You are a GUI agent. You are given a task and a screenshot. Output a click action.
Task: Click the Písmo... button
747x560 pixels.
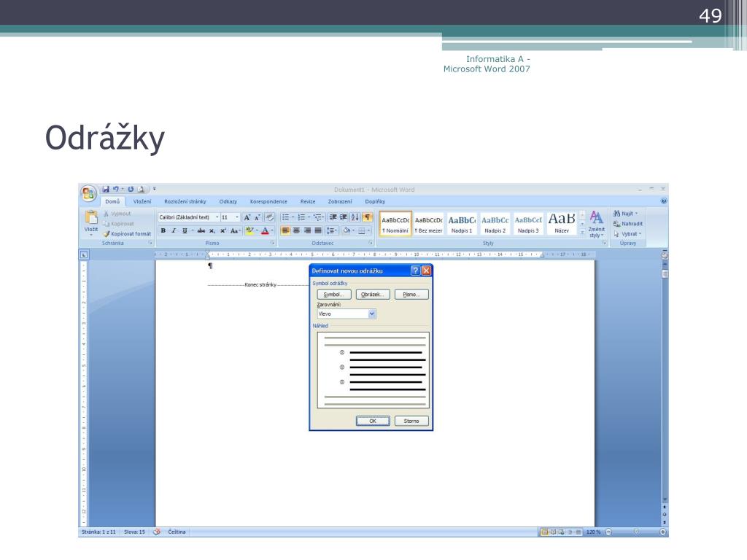pos(411,295)
